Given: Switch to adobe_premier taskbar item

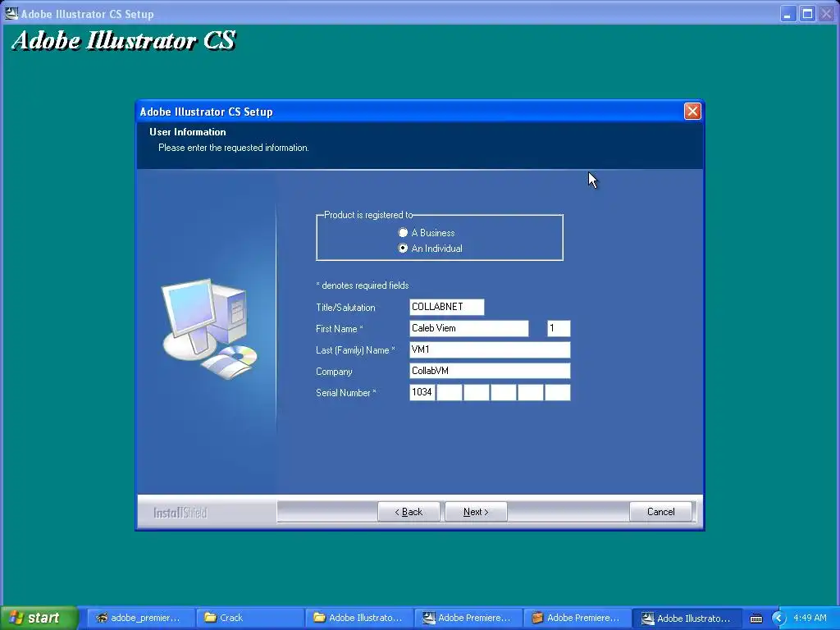Looking at the screenshot, I should (139, 618).
